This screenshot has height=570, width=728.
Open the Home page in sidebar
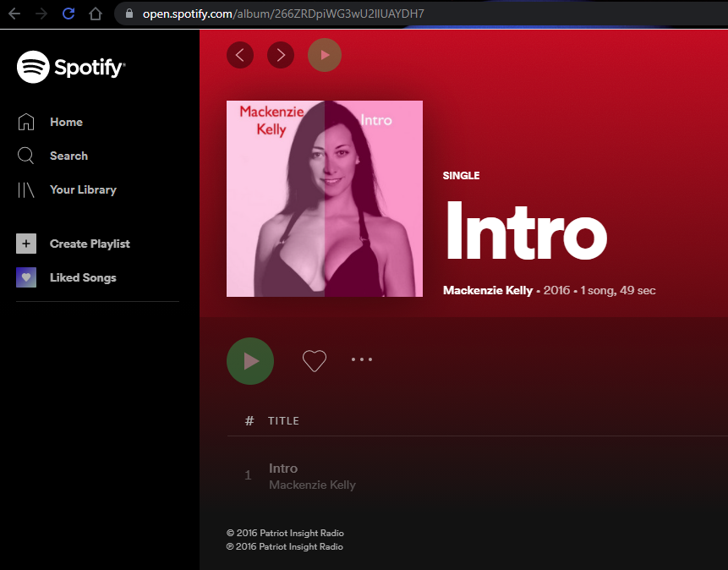[66, 122]
